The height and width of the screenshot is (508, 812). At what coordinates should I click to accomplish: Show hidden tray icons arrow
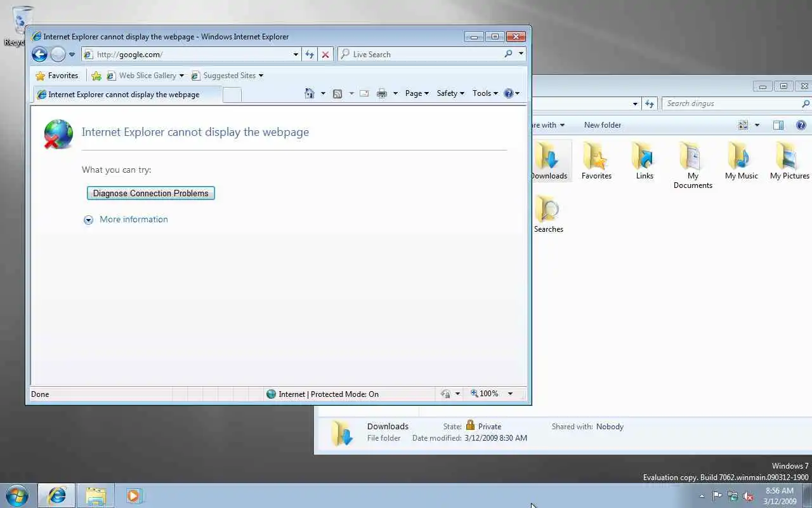(702, 496)
